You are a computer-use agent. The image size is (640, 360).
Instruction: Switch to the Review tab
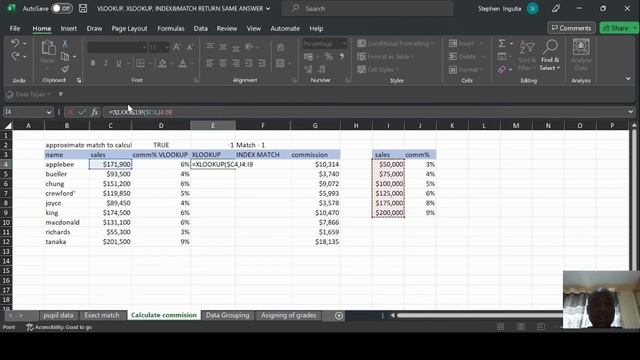227,29
